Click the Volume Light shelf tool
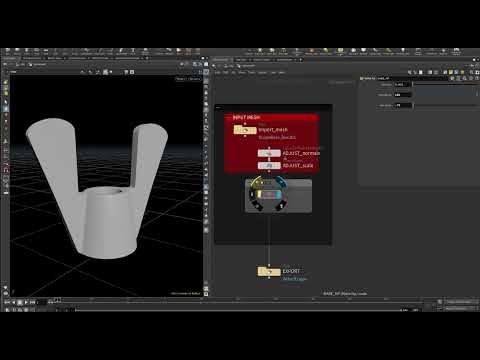 pos(312,52)
